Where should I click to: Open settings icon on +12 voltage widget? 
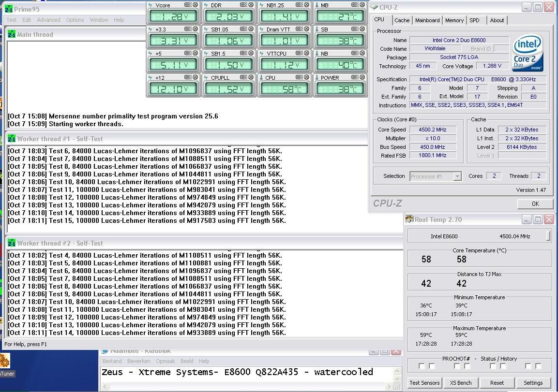pyautogui.click(x=188, y=77)
